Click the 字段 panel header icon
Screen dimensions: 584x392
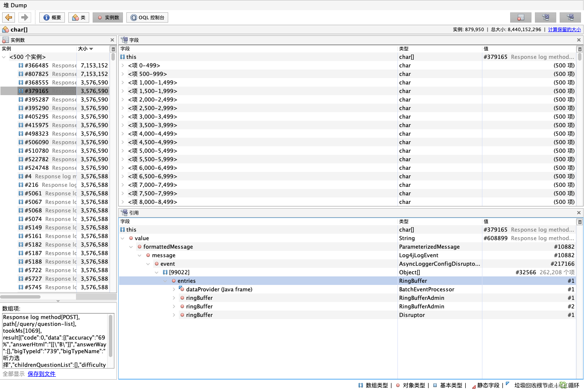click(x=124, y=40)
